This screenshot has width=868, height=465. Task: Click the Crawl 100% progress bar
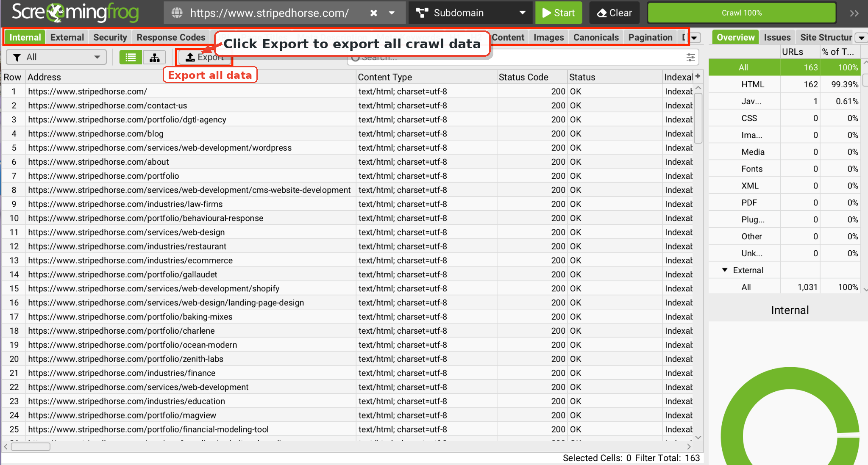coord(742,13)
